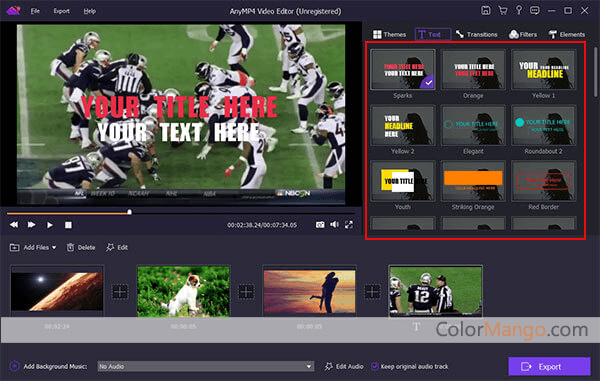Open the Add Files dropdown arrow
This screenshot has height=381, width=600.
click(54, 247)
